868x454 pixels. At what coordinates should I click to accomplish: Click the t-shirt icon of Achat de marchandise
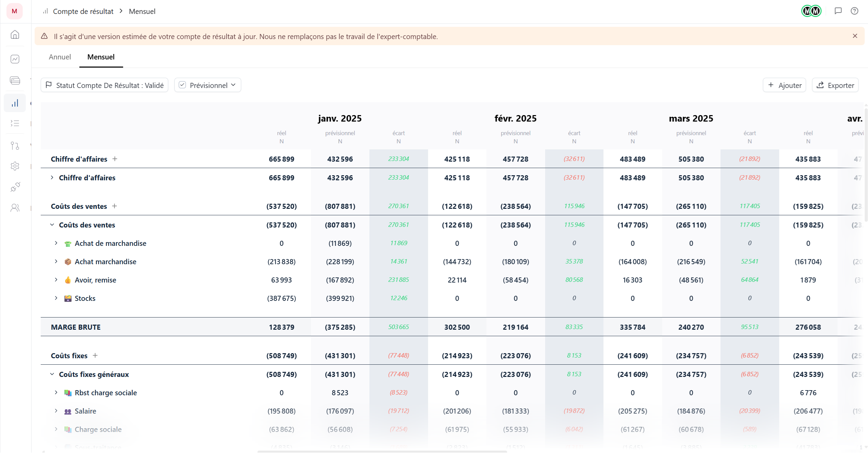pos(68,243)
